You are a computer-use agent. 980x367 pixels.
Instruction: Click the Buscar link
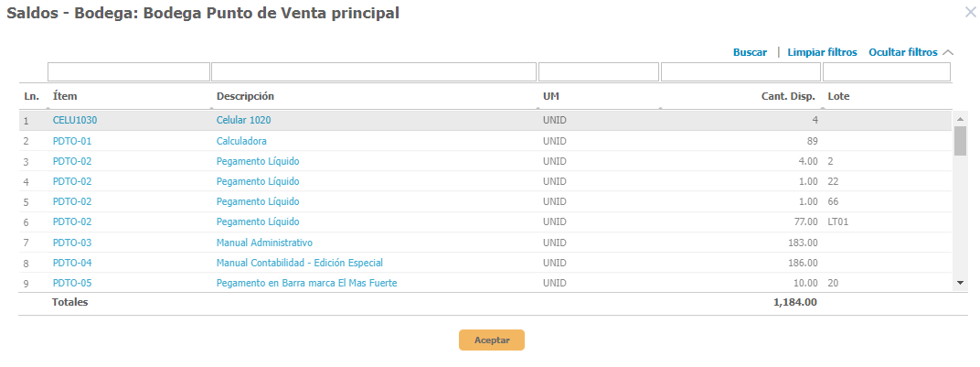click(x=750, y=53)
